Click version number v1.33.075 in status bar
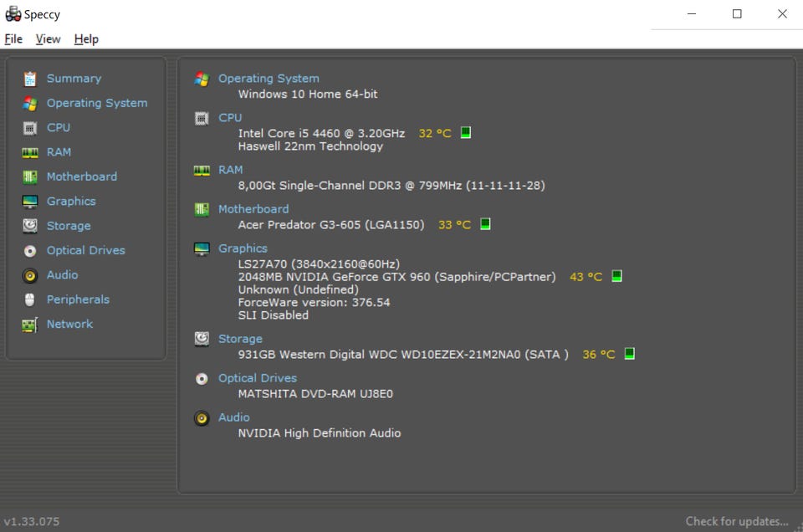 tap(32, 521)
